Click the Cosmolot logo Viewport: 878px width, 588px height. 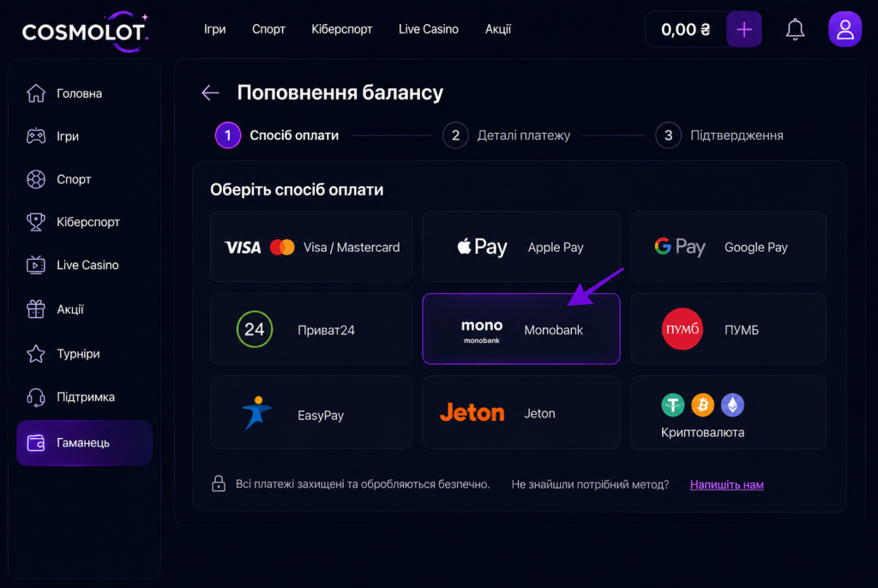[x=85, y=32]
